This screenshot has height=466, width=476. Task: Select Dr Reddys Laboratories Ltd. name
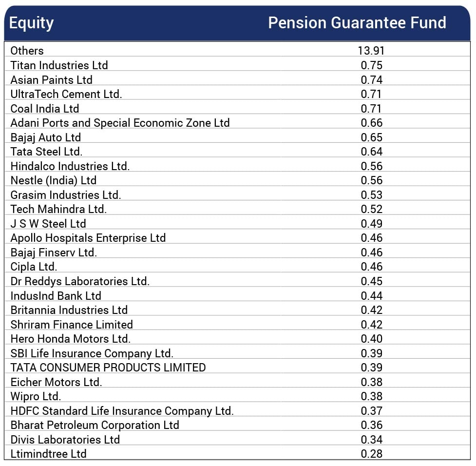tap(80, 281)
